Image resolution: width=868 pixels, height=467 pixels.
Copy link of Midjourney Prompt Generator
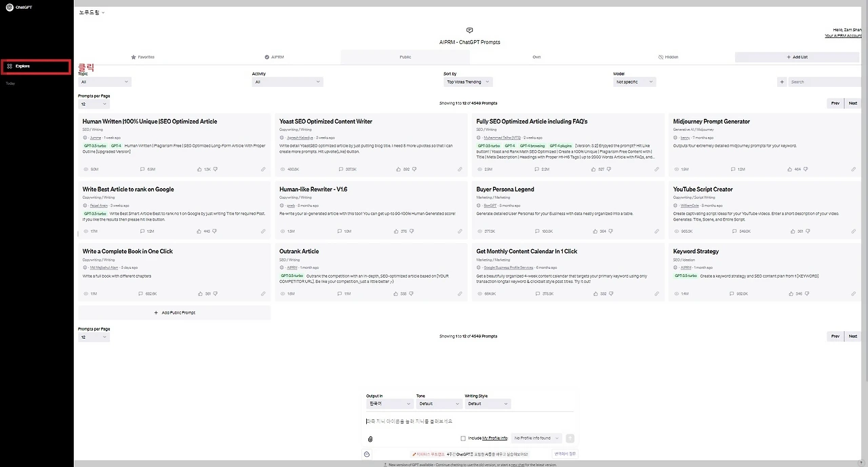[x=854, y=169]
